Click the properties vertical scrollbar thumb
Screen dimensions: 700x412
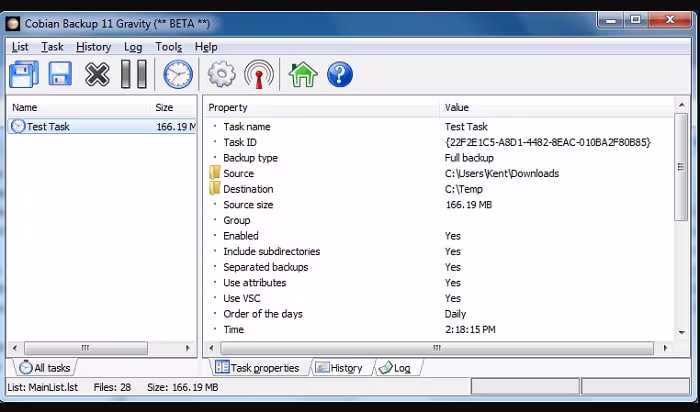[681, 166]
